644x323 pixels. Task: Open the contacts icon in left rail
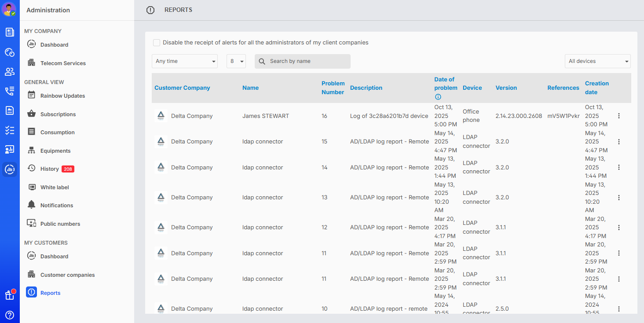coord(10,72)
